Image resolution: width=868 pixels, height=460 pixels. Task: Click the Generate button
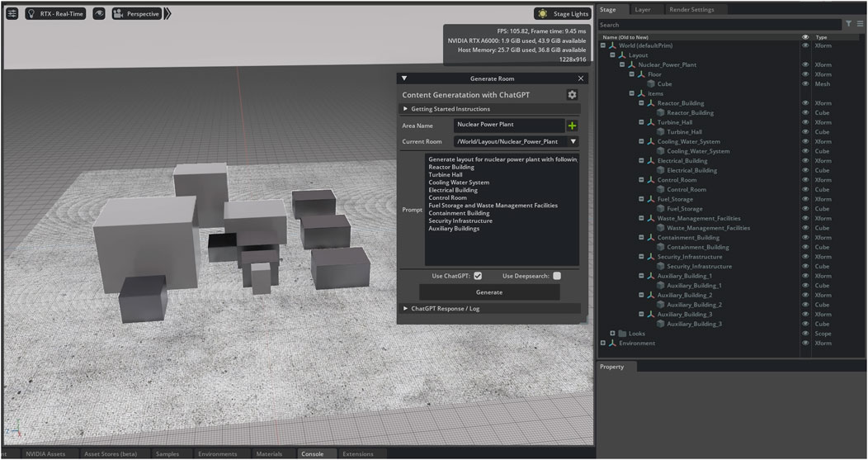[x=489, y=292]
